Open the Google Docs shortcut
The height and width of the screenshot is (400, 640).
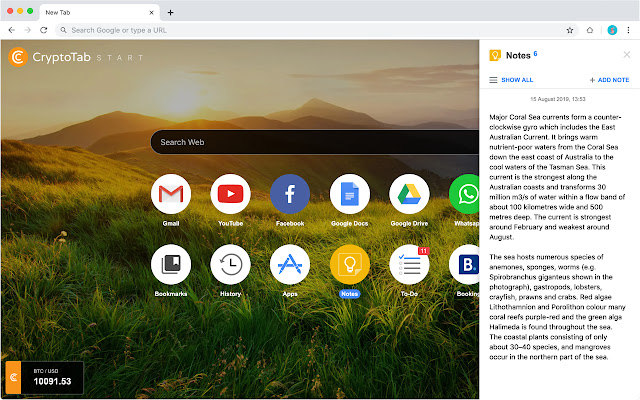(349, 193)
